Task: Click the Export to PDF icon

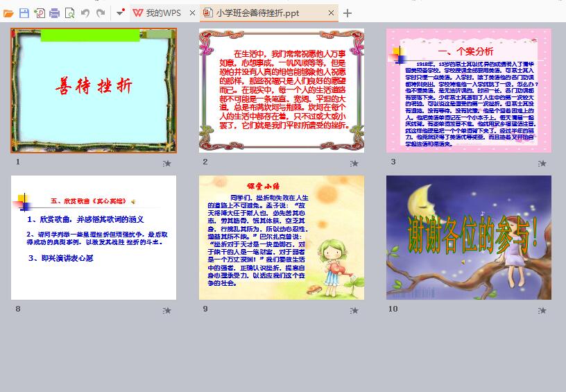Action: 40,14
